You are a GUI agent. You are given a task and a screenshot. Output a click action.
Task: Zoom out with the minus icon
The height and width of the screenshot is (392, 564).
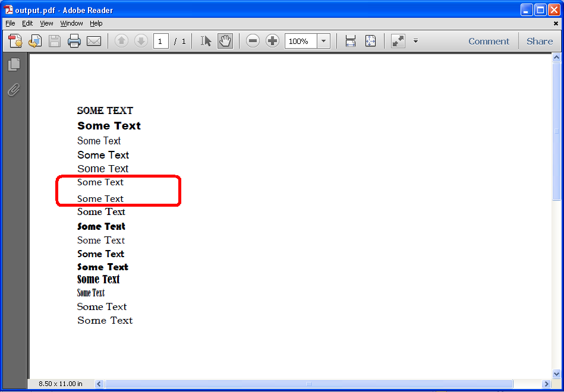click(253, 41)
